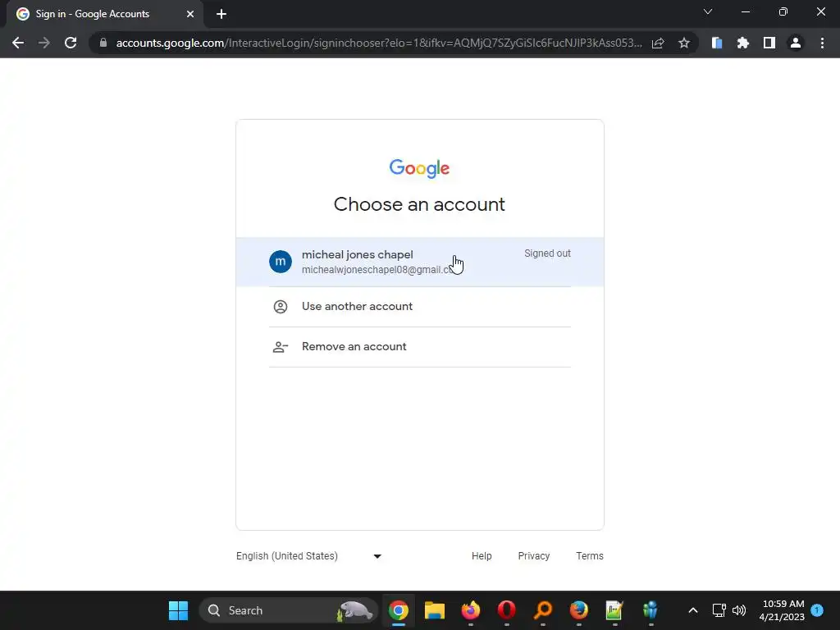The image size is (840, 630).
Task: Open the orange magnifier app in taskbar
Action: (543, 610)
